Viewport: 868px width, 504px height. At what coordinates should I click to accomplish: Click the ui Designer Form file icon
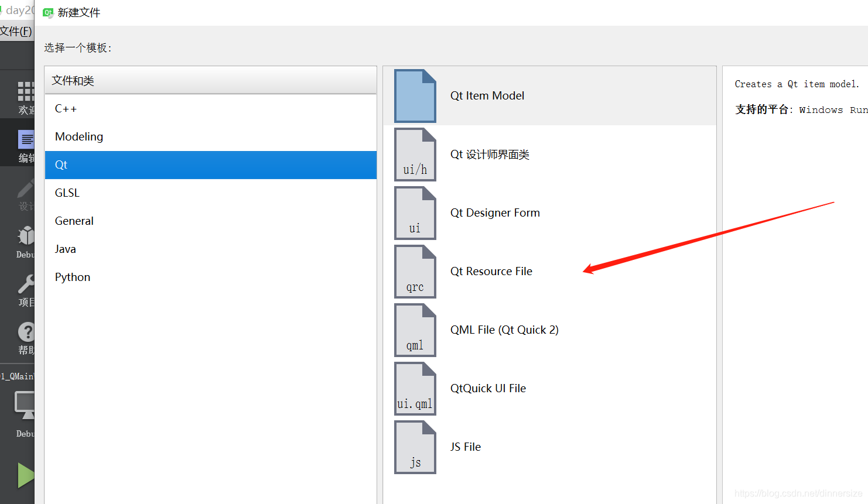pos(415,213)
